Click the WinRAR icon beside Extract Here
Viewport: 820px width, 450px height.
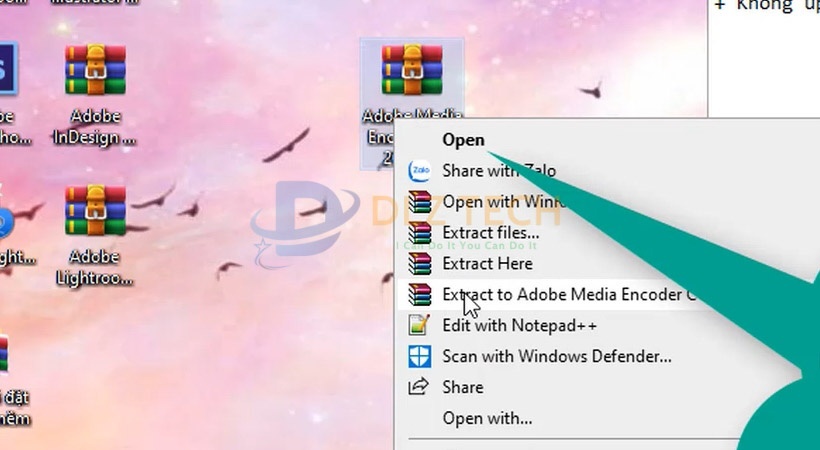click(x=421, y=264)
